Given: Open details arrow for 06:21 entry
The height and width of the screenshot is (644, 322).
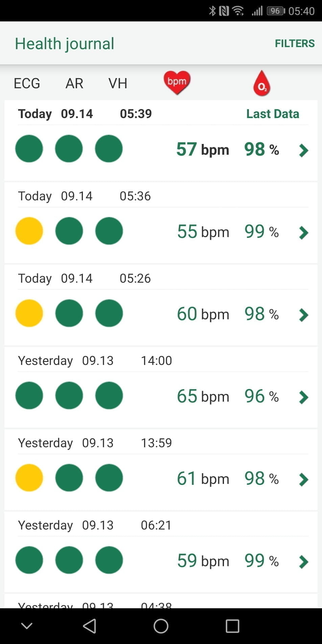Looking at the screenshot, I should click(x=303, y=562).
